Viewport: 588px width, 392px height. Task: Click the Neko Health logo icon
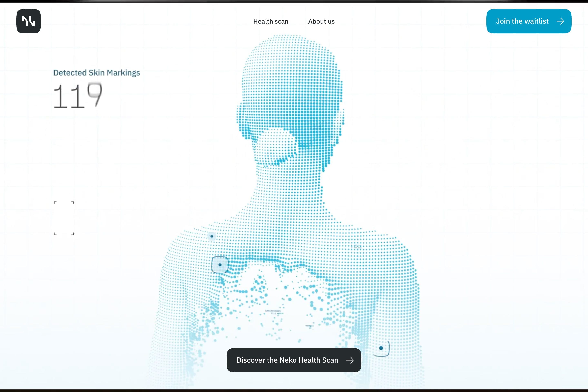[x=29, y=21]
